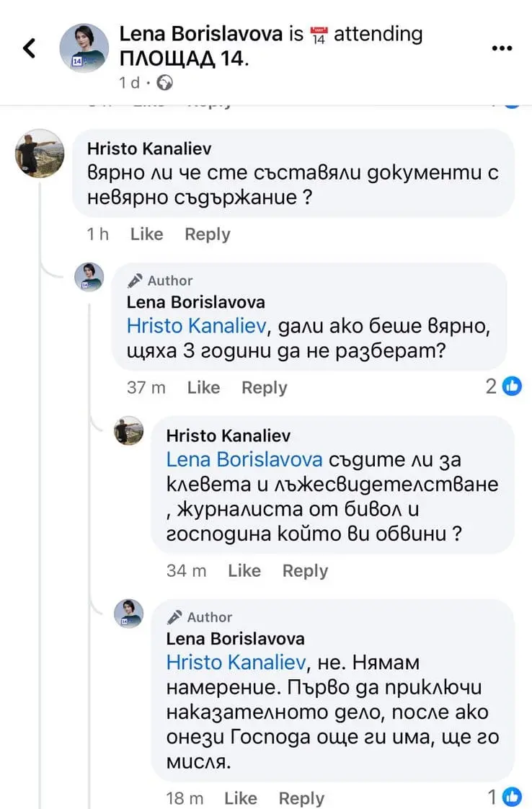Screen dimensions: 532x809
Task: Like Lena's reply posted 18 m ago
Action: pos(240,798)
